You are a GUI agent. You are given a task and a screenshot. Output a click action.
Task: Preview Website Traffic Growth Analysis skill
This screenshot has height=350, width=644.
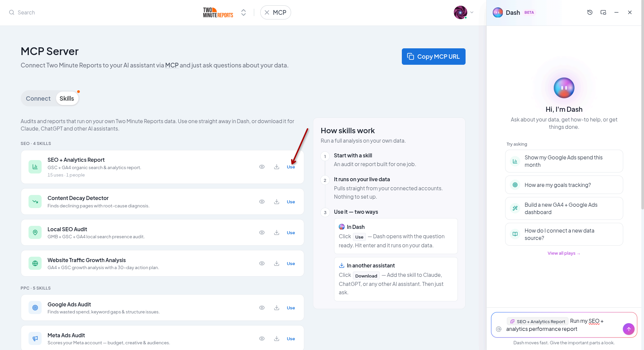262,263
